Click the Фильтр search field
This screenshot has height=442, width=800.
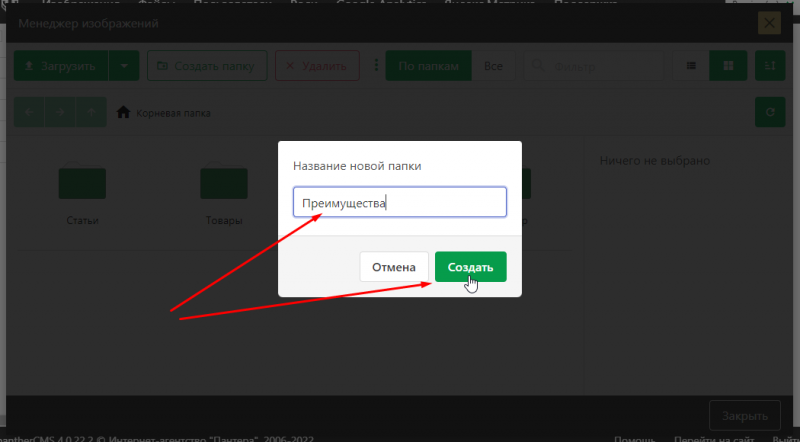594,67
